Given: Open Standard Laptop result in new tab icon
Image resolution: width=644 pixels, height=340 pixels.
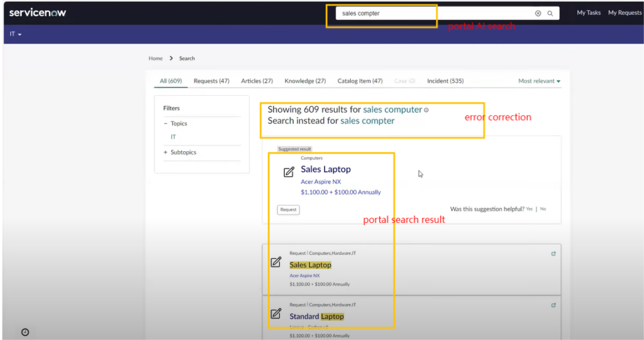Looking at the screenshot, I should [553, 305].
